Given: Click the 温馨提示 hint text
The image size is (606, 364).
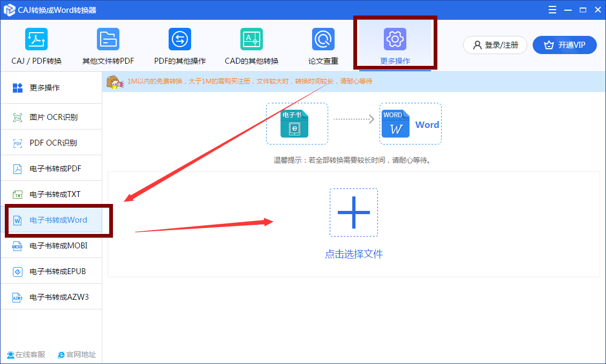Looking at the screenshot, I should point(352,161).
